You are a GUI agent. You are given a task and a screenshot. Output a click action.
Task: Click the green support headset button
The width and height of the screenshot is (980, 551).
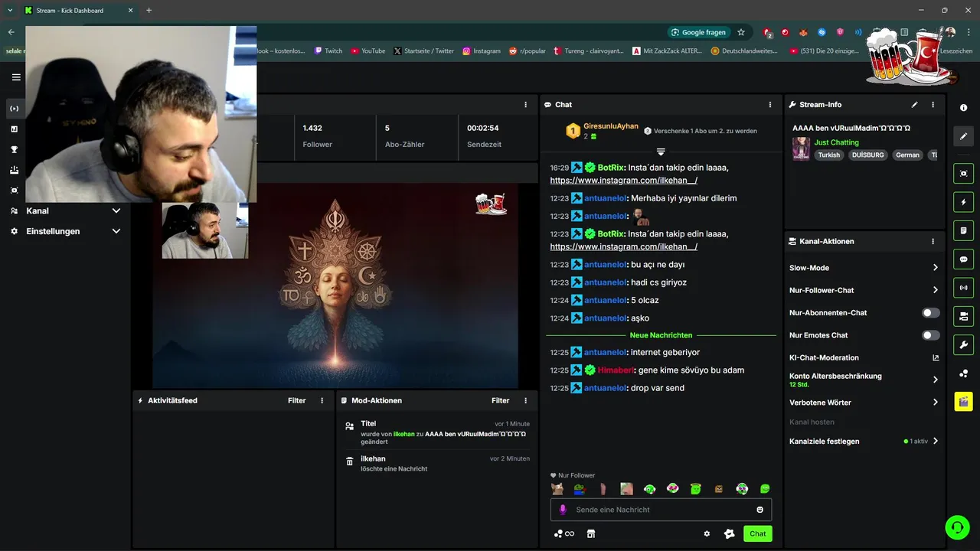[956, 527]
